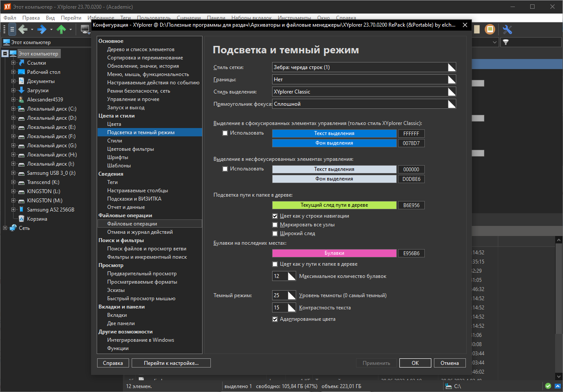The image size is (563, 392).
Task: Select Ссылки in the folder tree
Action: point(36,63)
